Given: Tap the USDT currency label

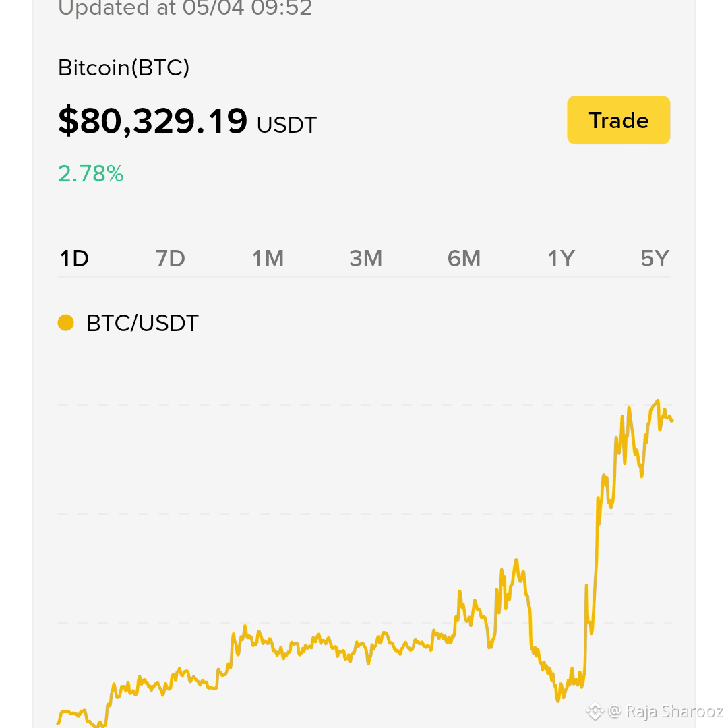Looking at the screenshot, I should coord(286,125).
